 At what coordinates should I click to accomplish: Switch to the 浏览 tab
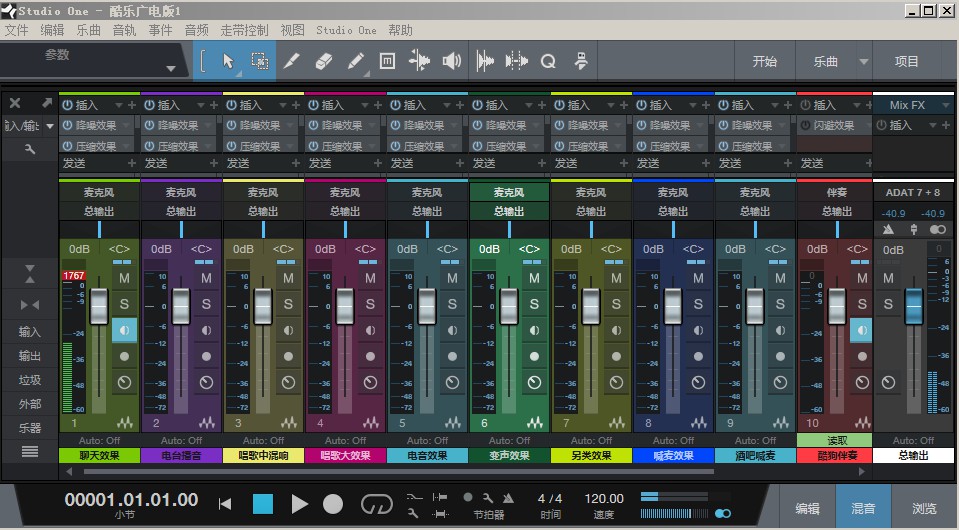pos(924,509)
